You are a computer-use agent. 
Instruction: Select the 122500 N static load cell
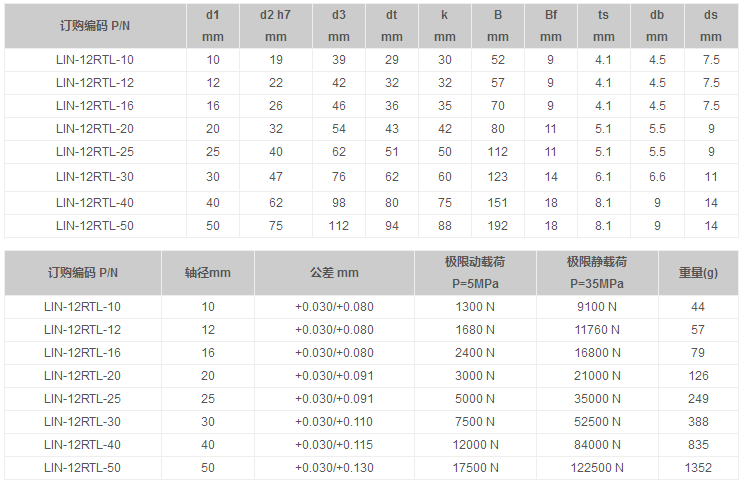click(597, 468)
